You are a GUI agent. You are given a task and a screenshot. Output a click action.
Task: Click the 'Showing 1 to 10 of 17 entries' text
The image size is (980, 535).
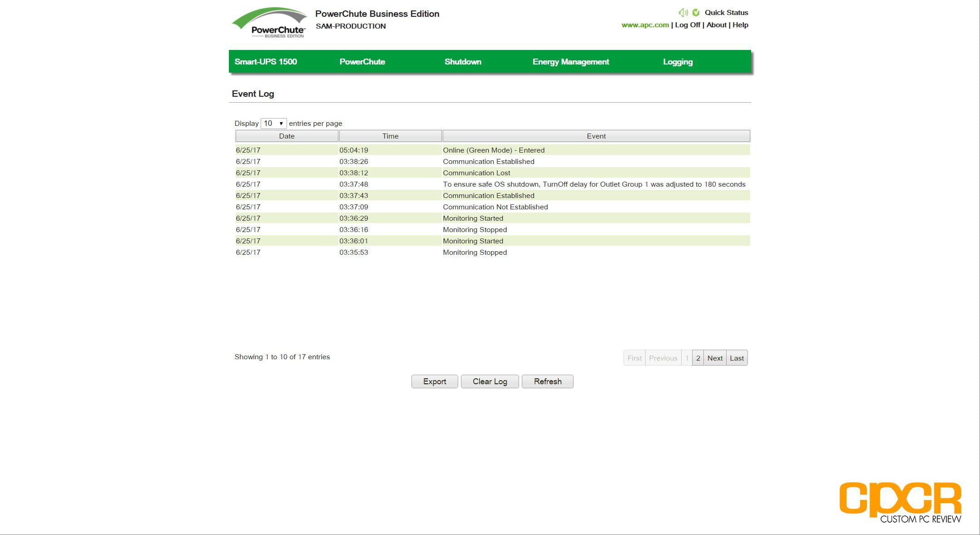pos(282,357)
